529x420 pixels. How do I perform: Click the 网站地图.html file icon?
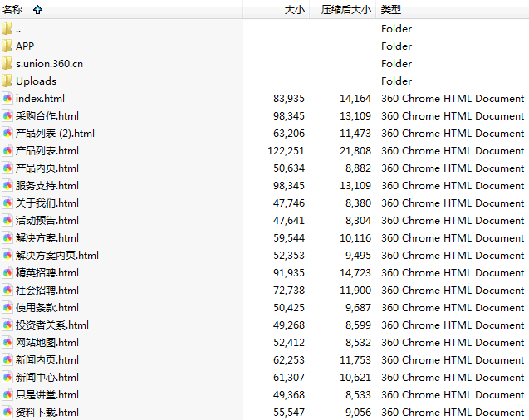7,343
